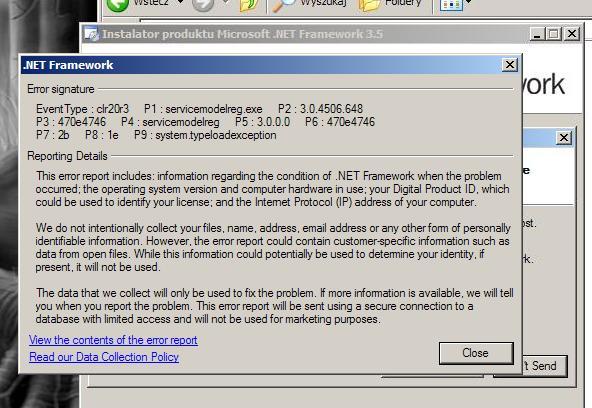The width and height of the screenshot is (592, 408).
Task: Click the grey forward arrow icon
Action: pyautogui.click(x=203, y=5)
